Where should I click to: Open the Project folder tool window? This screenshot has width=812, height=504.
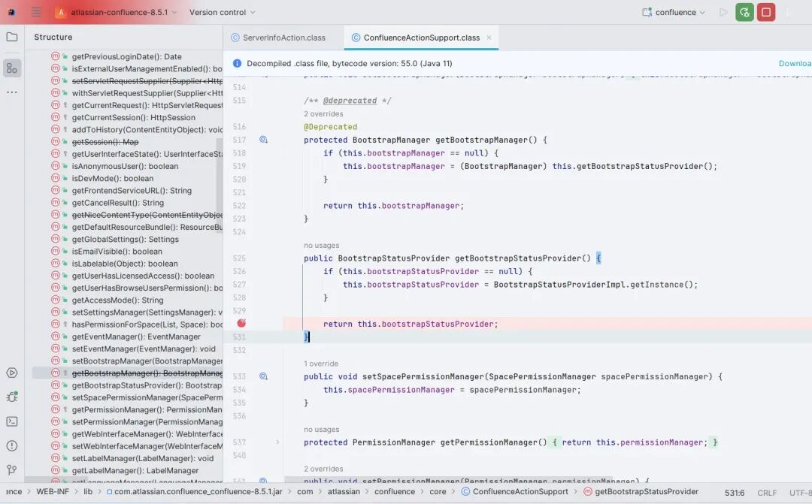coord(12,37)
